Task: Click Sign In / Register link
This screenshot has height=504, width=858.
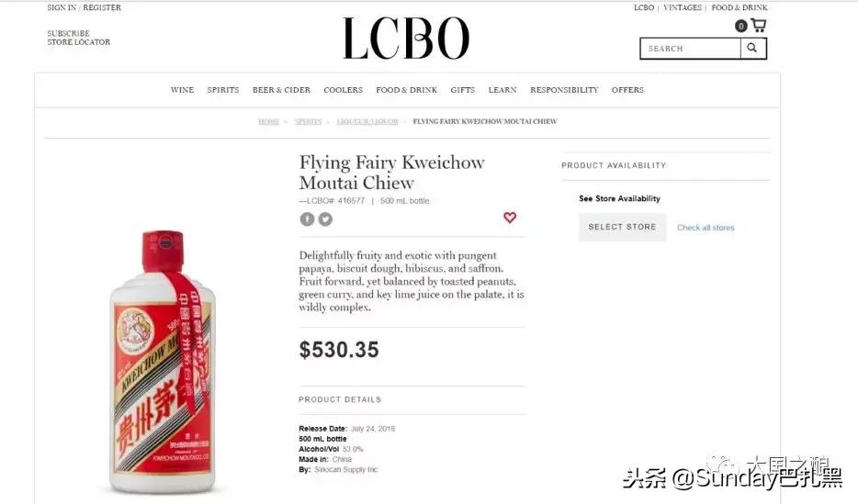Action: click(84, 7)
